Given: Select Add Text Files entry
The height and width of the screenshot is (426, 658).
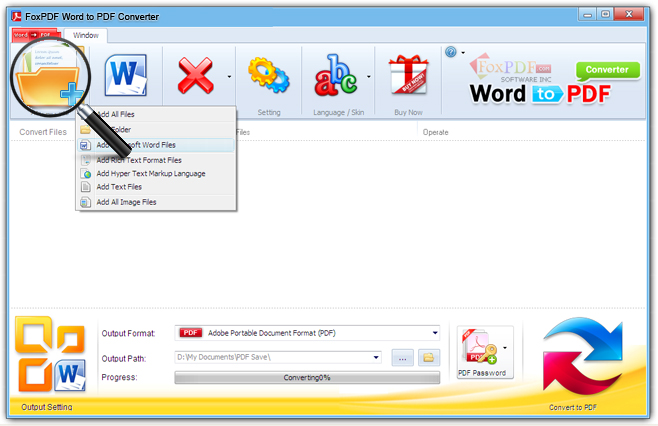Looking at the screenshot, I should [x=156, y=187].
